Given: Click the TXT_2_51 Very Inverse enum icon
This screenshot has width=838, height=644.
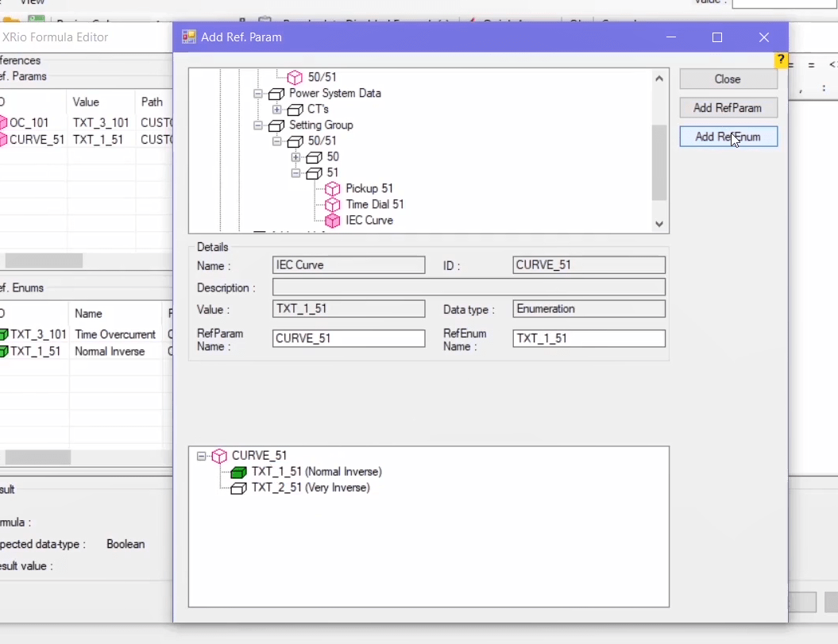Looking at the screenshot, I should [x=238, y=488].
